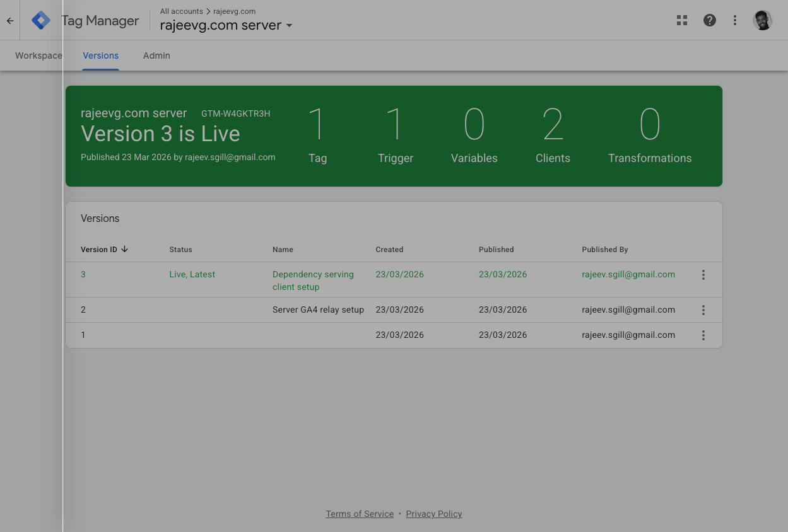This screenshot has width=788, height=532.
Task: Toggle the Version ID sort order
Action: pos(104,249)
